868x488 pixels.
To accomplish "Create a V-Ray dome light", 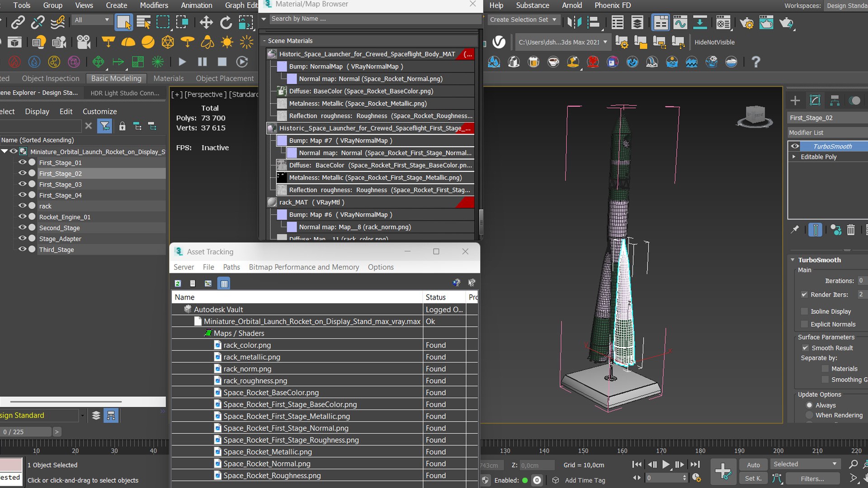I will pos(128,42).
